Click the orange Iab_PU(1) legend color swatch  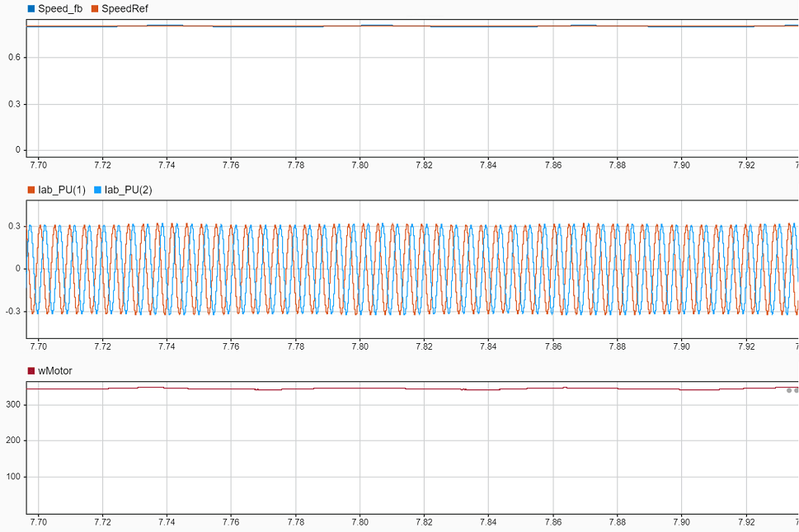tap(31, 190)
